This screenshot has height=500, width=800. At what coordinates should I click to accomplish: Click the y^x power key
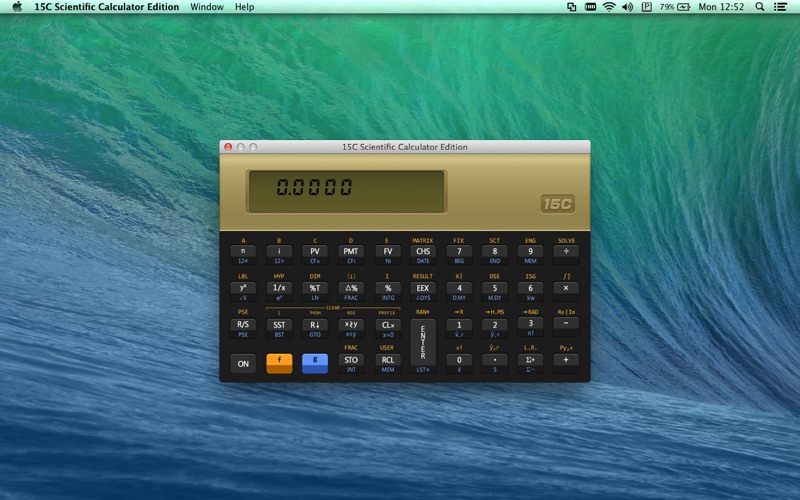(x=243, y=291)
